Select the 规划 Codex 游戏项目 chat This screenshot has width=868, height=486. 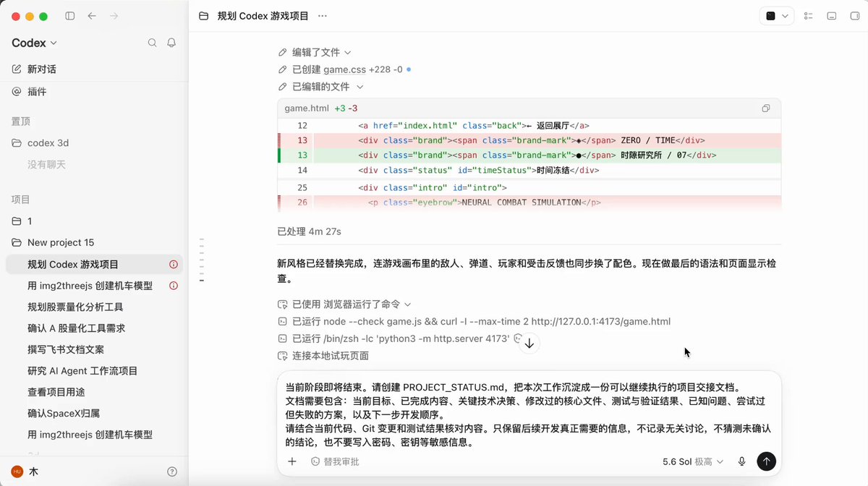pos(94,264)
